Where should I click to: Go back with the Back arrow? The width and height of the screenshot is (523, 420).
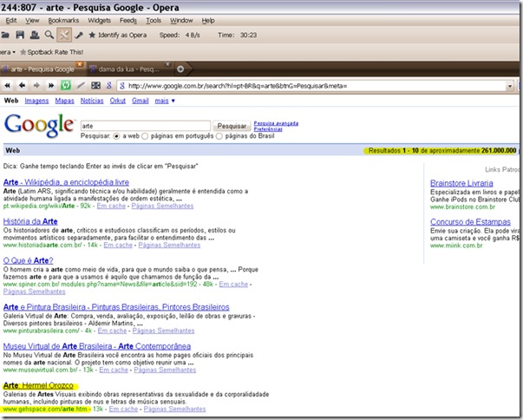pyautogui.click(x=22, y=86)
